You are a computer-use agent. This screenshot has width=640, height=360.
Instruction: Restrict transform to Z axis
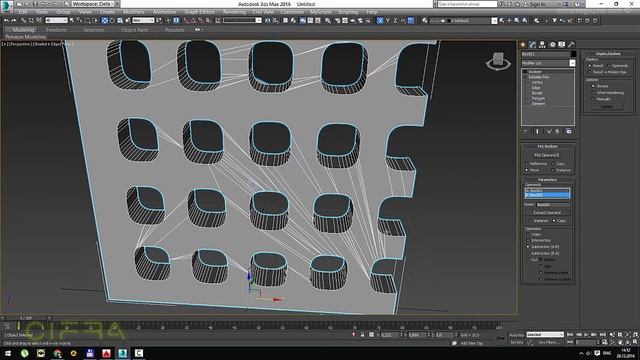coord(395,20)
